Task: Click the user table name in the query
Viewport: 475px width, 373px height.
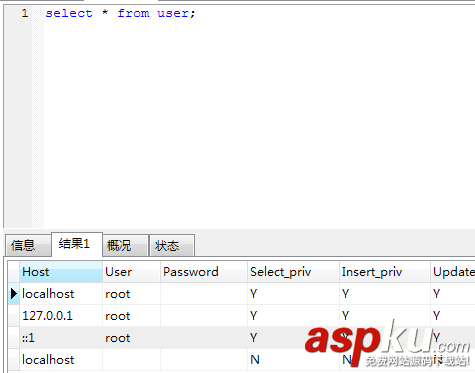Action: [173, 14]
